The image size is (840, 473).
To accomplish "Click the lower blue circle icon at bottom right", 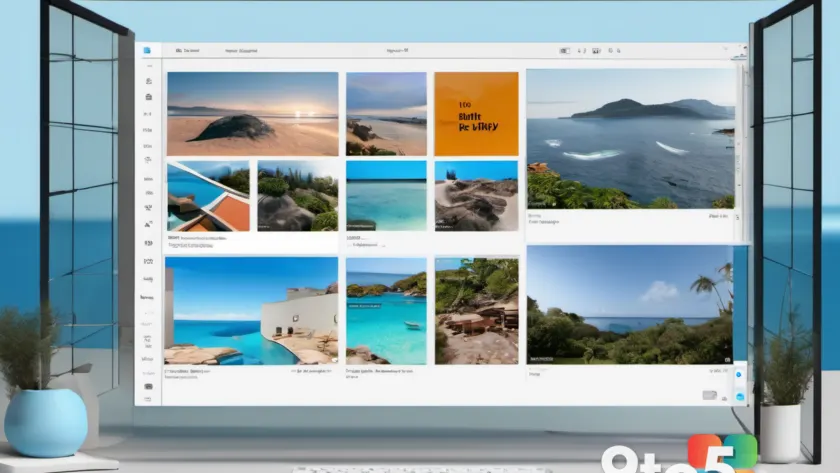I will pos(740,396).
